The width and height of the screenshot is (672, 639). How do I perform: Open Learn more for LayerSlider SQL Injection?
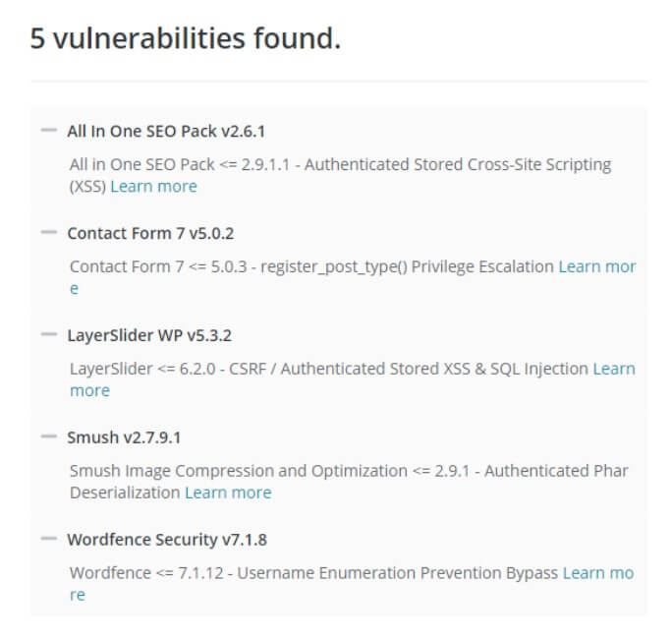[x=614, y=369]
